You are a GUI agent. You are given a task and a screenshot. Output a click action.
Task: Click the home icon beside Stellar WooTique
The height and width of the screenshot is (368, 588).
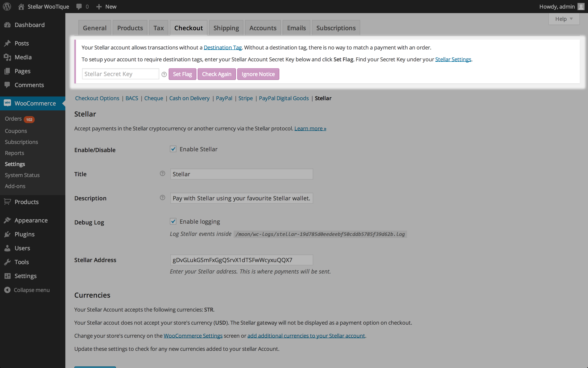[21, 7]
